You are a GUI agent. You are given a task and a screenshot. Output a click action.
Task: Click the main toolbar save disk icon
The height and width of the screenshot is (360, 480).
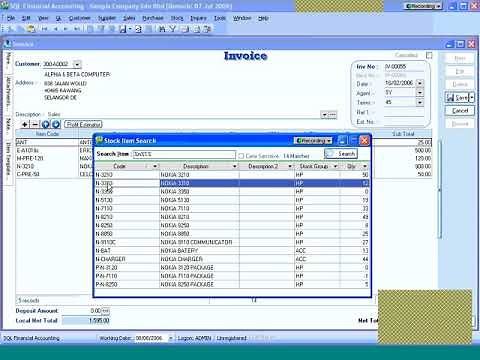pyautogui.click(x=123, y=29)
